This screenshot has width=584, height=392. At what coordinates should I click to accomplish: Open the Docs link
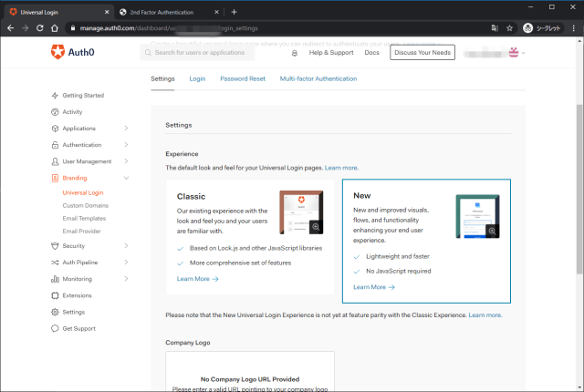click(x=371, y=53)
